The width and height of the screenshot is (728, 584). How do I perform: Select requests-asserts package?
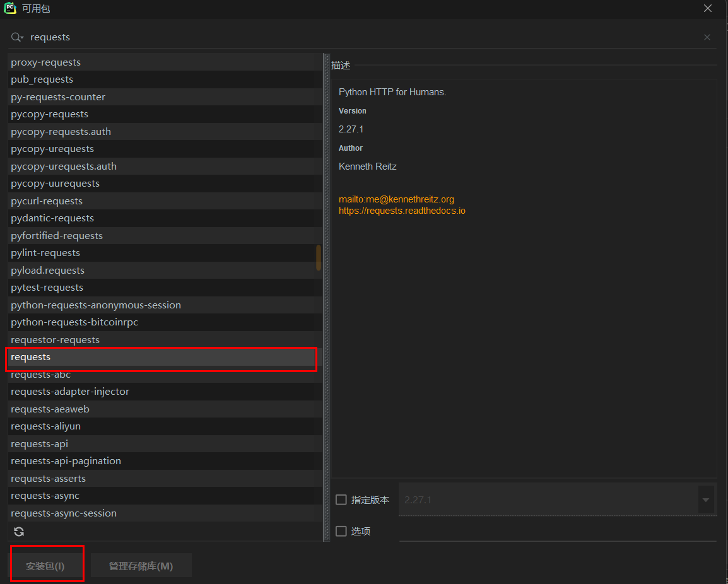click(165, 479)
